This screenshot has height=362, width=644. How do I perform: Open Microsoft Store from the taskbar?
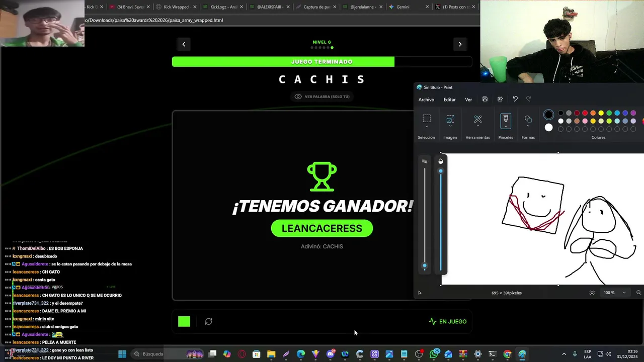pyautogui.click(x=257, y=354)
